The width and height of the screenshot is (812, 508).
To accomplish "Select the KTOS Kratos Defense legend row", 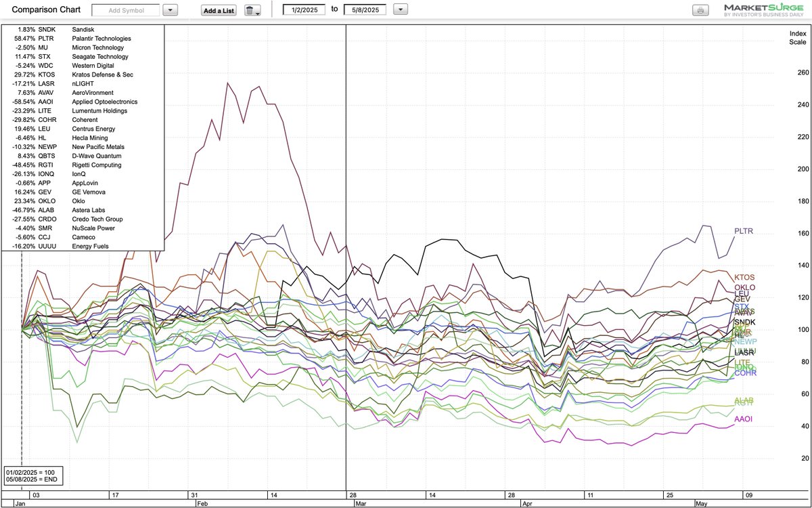I will coord(82,75).
